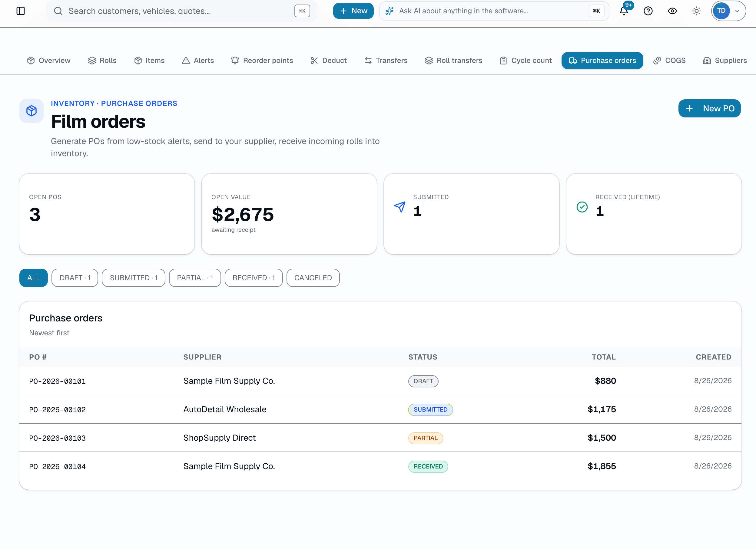Click the AI sparkle icon

tap(390, 11)
